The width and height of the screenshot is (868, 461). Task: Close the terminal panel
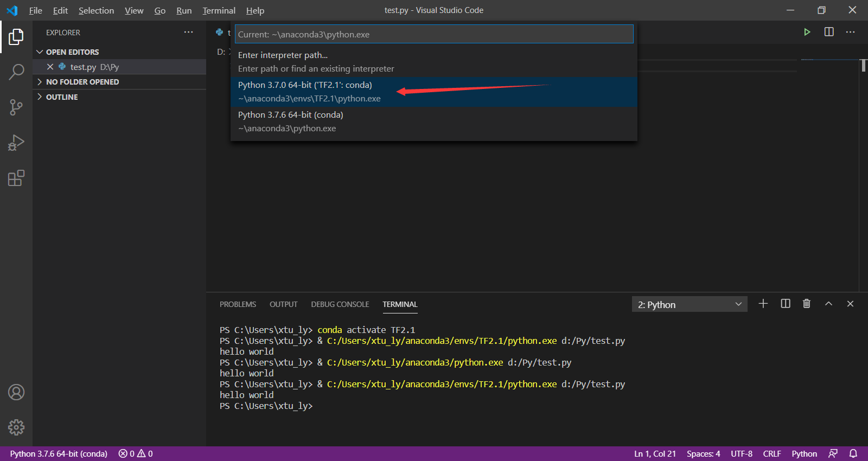[850, 304]
